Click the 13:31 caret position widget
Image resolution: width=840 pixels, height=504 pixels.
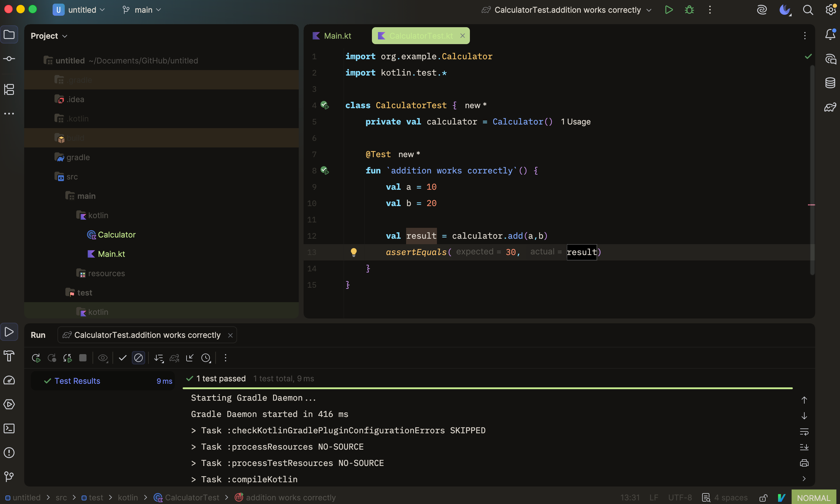pos(630,498)
